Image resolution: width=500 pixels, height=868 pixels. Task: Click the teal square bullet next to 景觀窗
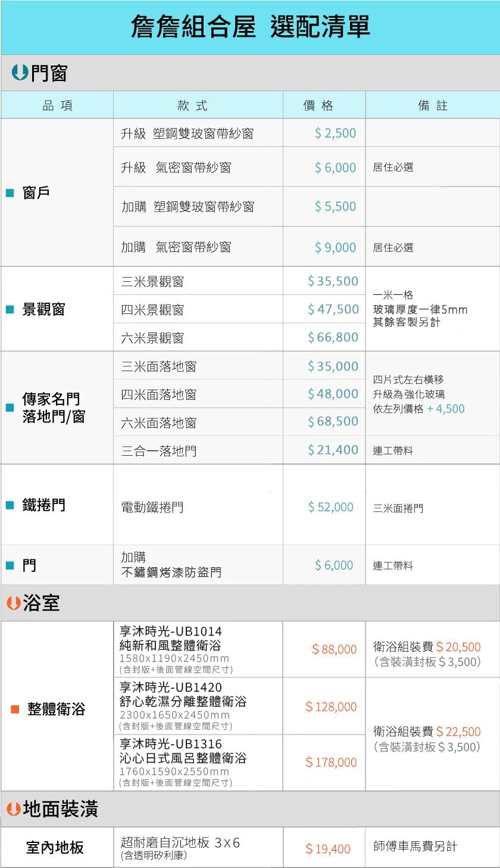(x=10, y=309)
